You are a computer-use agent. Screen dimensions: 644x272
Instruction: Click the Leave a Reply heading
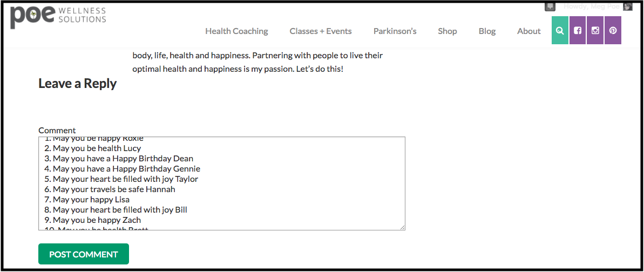[x=78, y=84]
